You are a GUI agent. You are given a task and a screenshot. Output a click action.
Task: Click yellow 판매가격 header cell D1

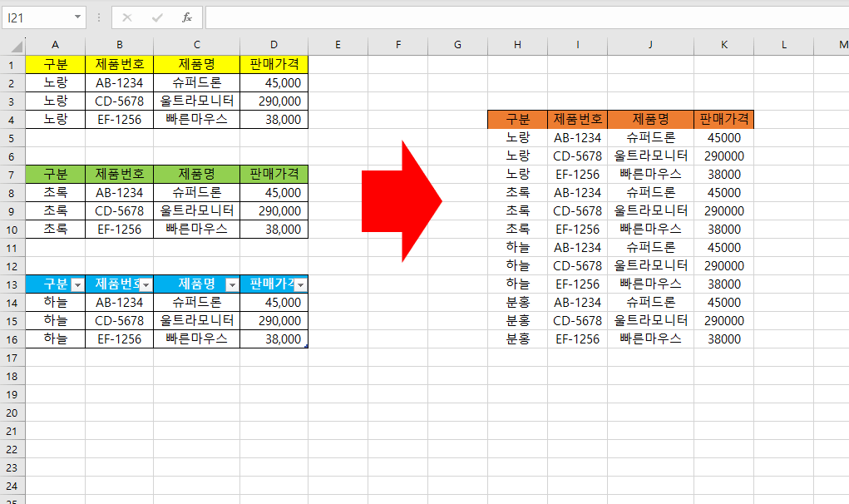pyautogui.click(x=274, y=64)
